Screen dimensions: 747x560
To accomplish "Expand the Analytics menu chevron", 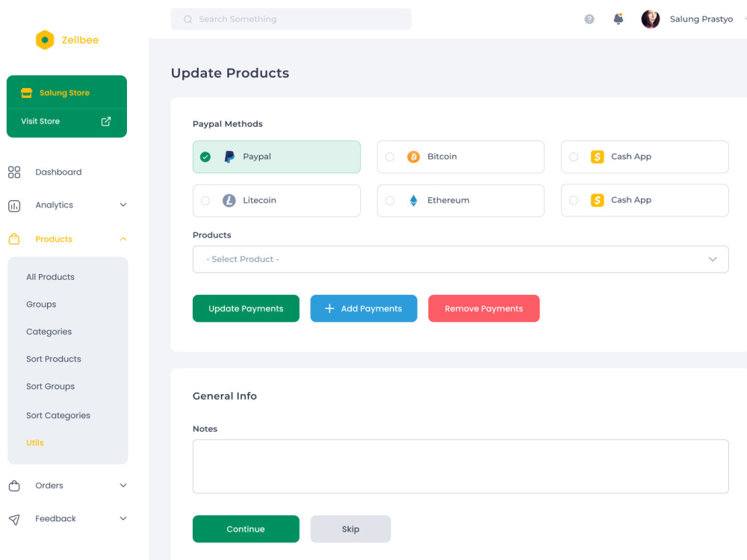I will coord(123,205).
